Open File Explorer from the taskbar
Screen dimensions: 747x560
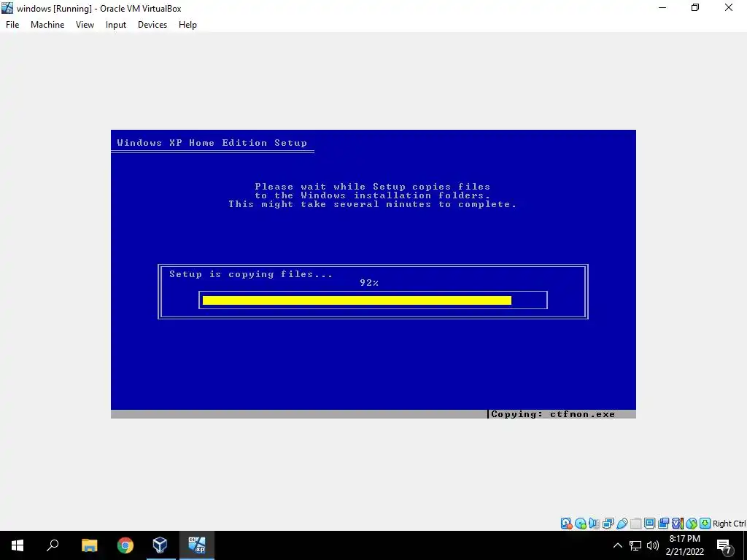tap(89, 545)
